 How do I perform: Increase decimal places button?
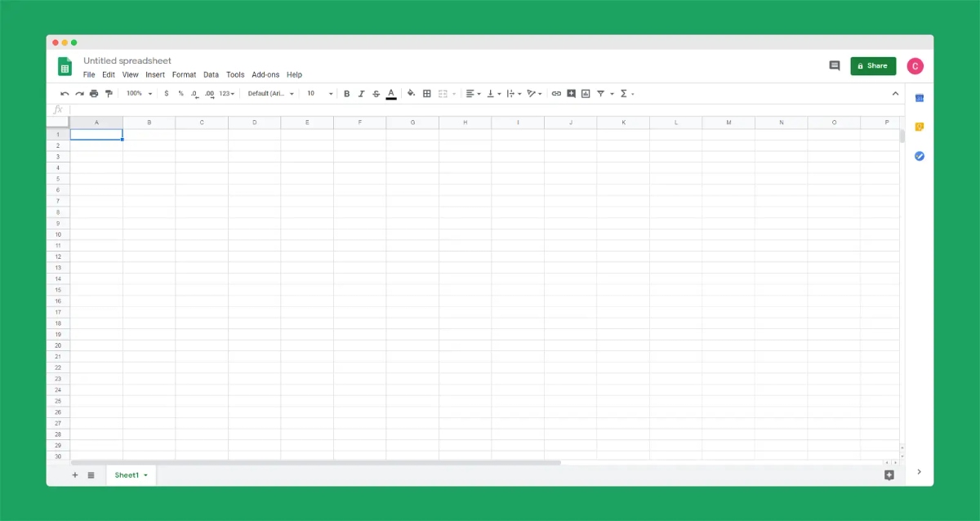tap(210, 94)
